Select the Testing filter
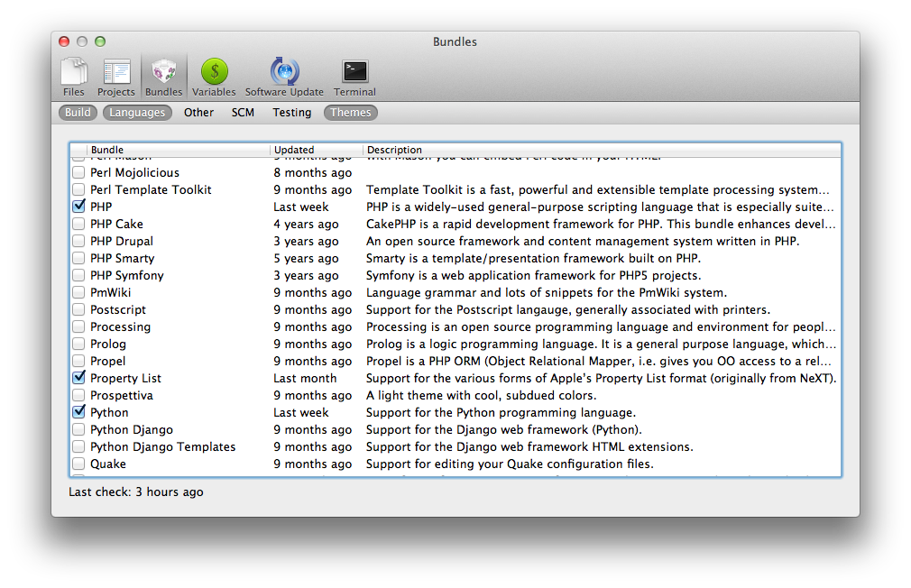 (292, 112)
